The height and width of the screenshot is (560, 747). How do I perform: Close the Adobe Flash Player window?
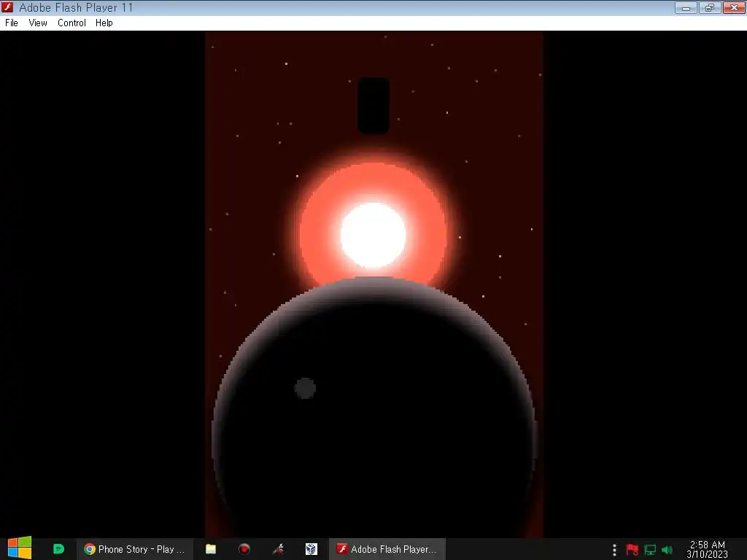click(734, 7)
